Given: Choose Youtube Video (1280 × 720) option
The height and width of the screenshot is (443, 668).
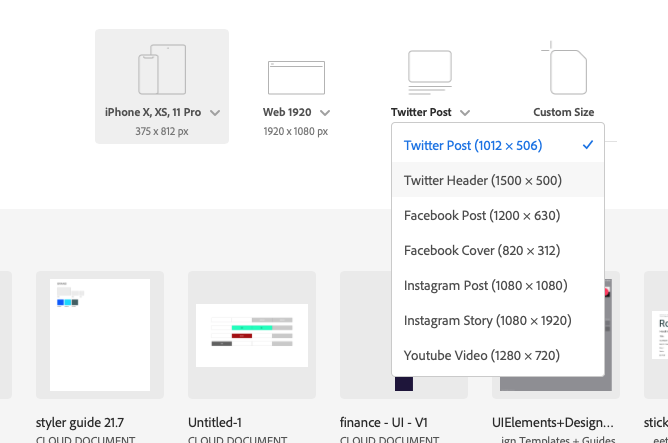Looking at the screenshot, I should click(498, 355).
